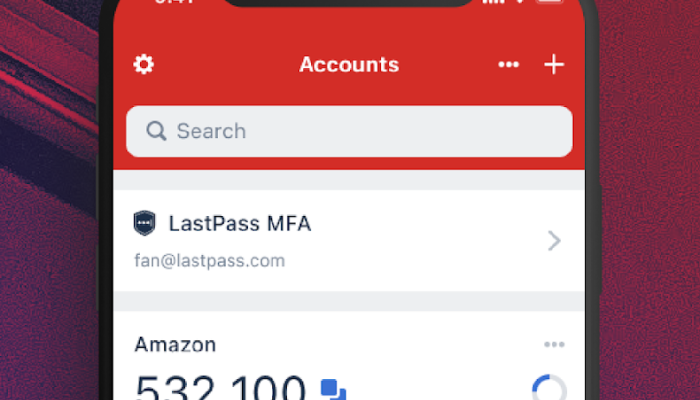Image resolution: width=700 pixels, height=400 pixels.
Task: Click the LastPass MFA shield icon
Action: [x=145, y=223]
